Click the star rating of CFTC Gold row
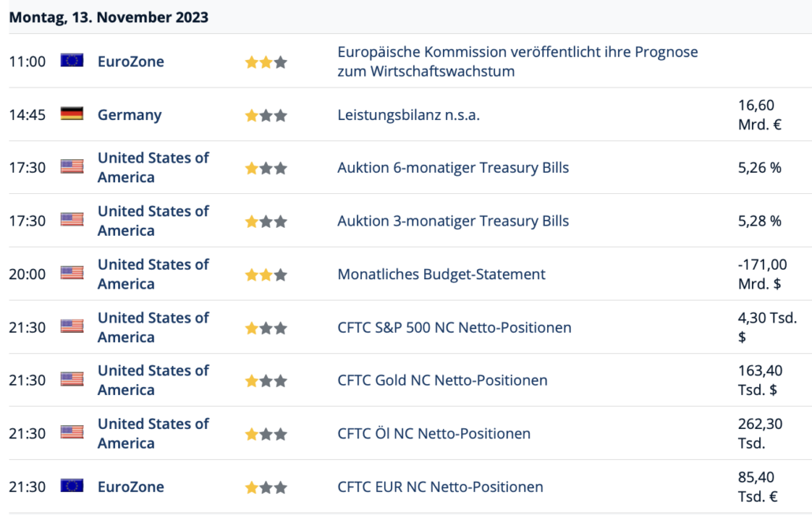This screenshot has height=515, width=812. (266, 382)
